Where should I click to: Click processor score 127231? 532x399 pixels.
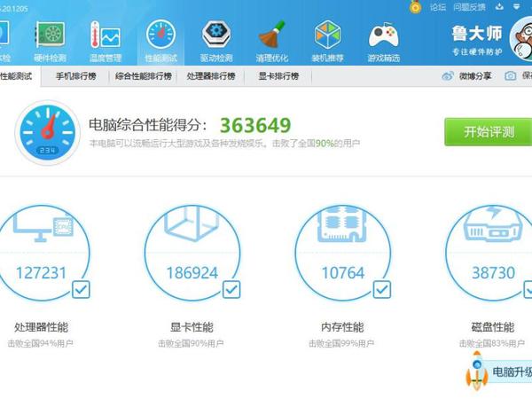(x=41, y=273)
